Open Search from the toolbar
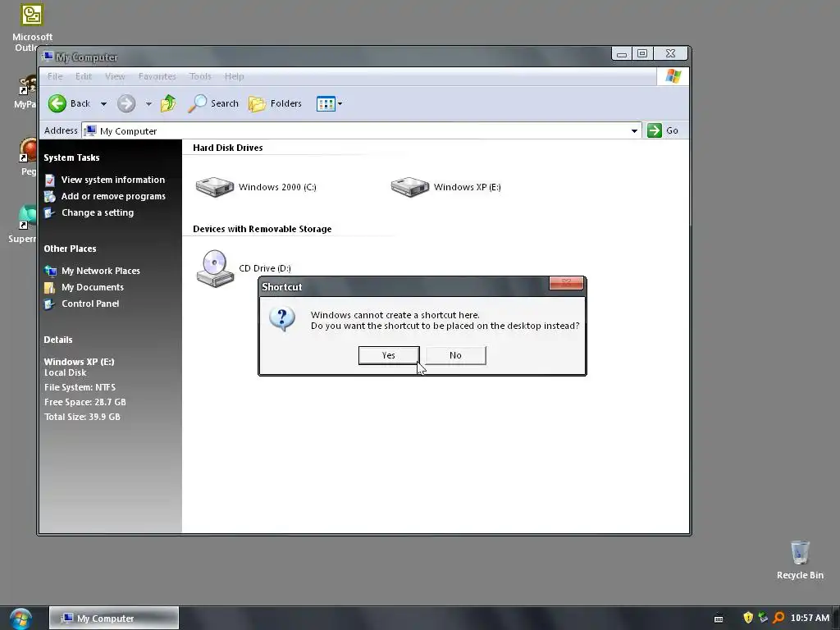This screenshot has width=840, height=630. tap(213, 103)
